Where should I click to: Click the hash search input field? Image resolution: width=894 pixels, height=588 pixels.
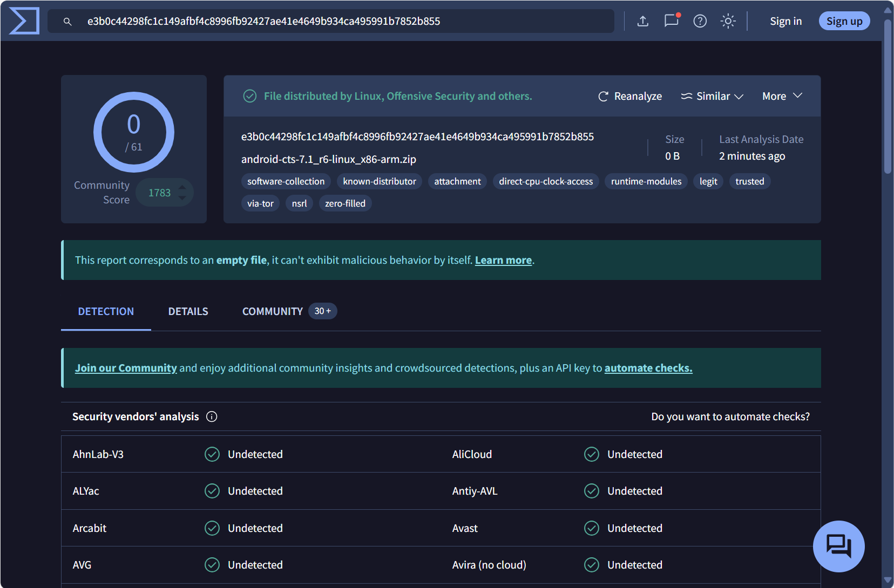pos(331,21)
